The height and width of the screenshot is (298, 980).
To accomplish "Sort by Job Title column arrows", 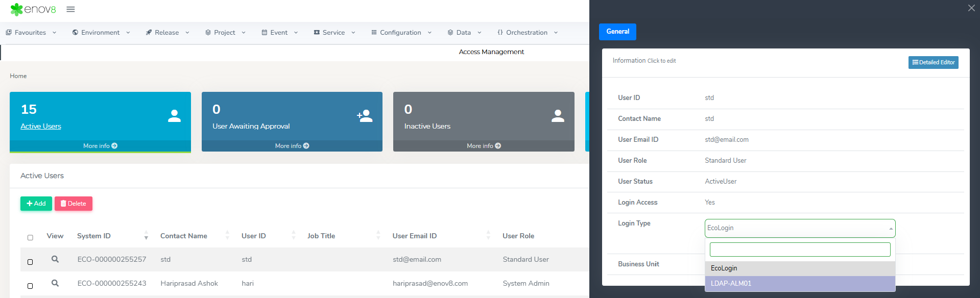I will [x=378, y=235].
